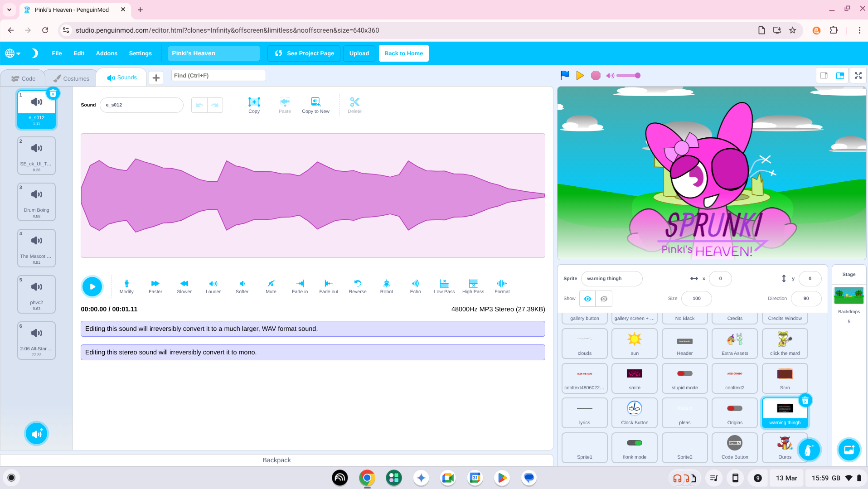Click inside the sound waveform

313,195
